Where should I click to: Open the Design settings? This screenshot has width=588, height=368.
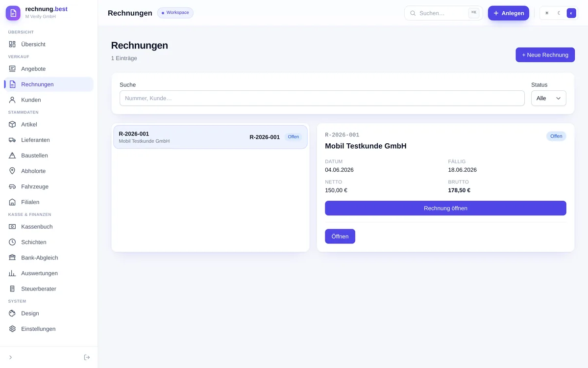click(49, 313)
